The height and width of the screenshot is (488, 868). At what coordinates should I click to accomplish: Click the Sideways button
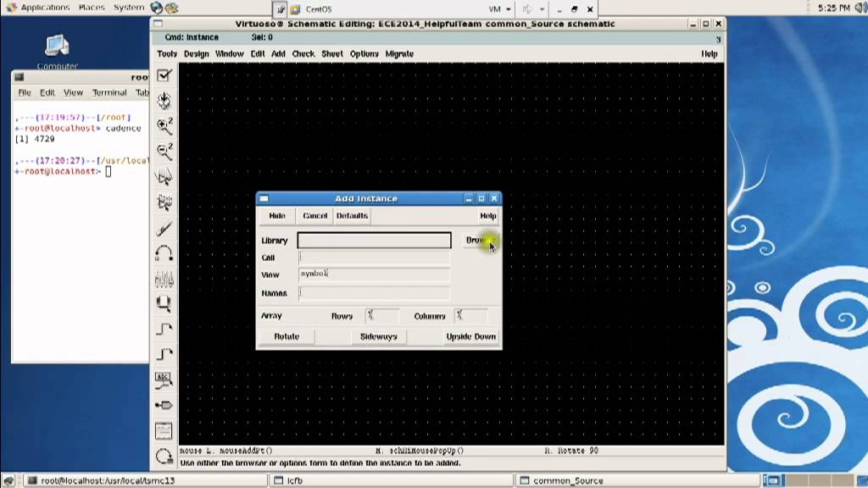(x=379, y=336)
